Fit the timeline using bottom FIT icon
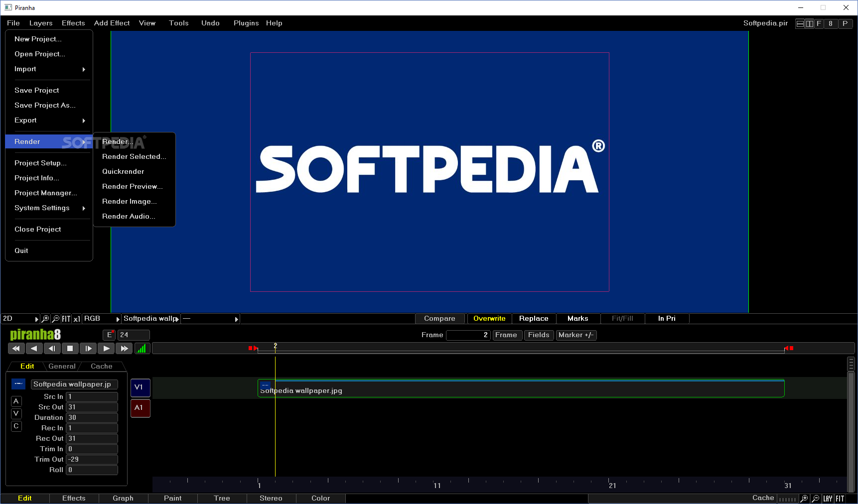 pyautogui.click(x=840, y=499)
